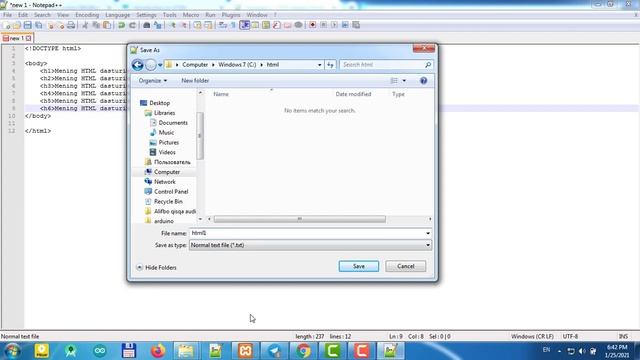Image resolution: width=640 pixels, height=360 pixels.
Task: Open the User Defined Language toolbar icon
Action: click(255, 25)
